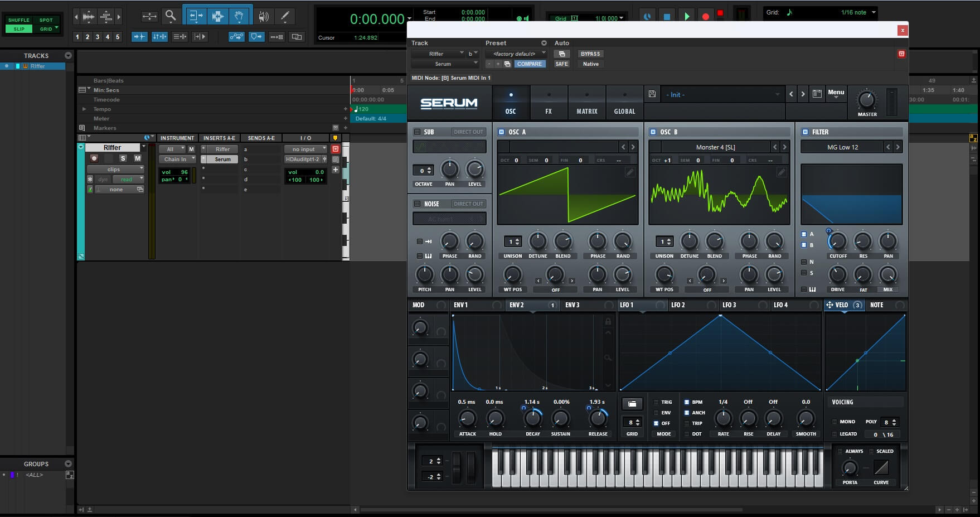Expand the Tempo ruler

click(84, 109)
